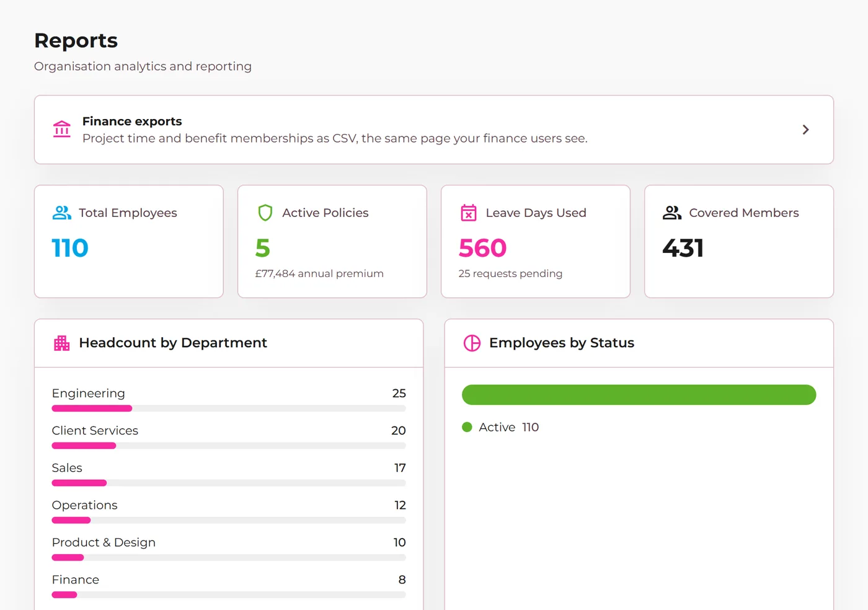Click the "Organisation analytics and reporting" subtitle
The height and width of the screenshot is (610, 868).
[x=143, y=66]
